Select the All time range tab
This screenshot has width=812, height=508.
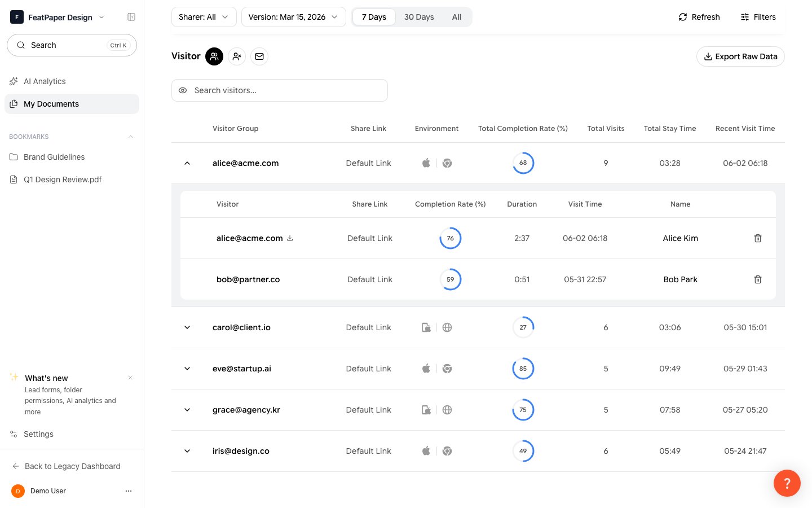point(457,17)
